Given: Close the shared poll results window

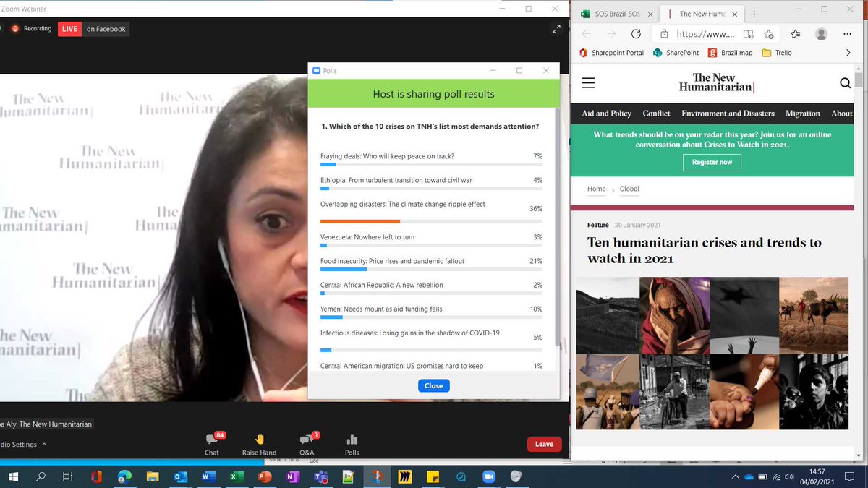Looking at the screenshot, I should point(433,385).
